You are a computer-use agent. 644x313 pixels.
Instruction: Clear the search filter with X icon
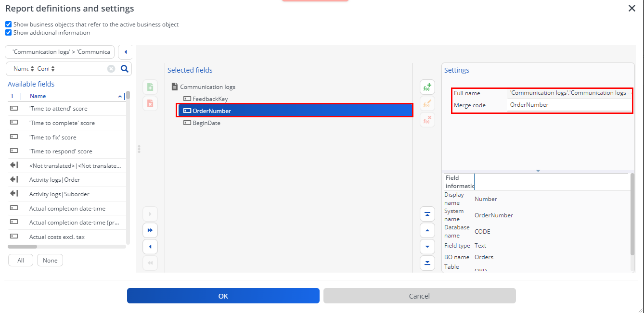(111, 69)
